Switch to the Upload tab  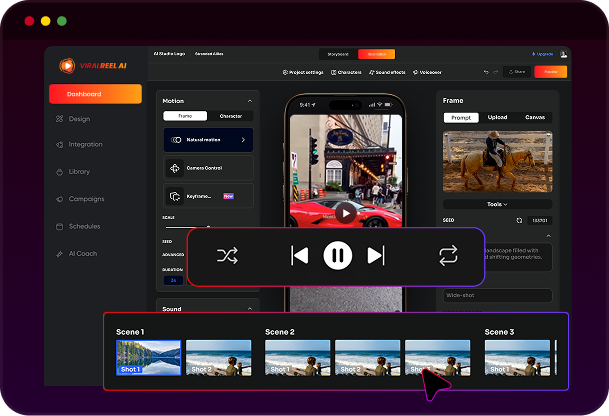tap(497, 118)
